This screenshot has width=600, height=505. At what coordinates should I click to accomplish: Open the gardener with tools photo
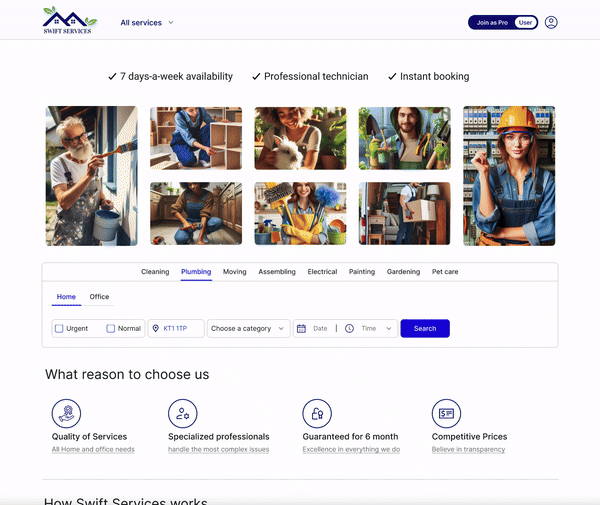404,138
